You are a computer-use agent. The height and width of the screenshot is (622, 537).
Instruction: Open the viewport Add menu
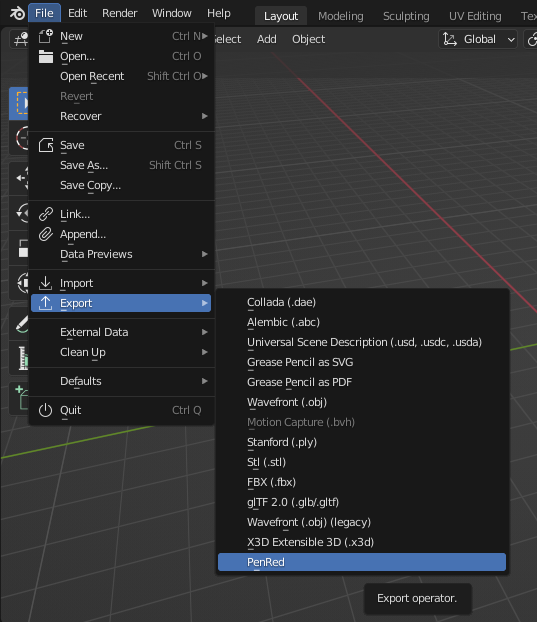[267, 39]
